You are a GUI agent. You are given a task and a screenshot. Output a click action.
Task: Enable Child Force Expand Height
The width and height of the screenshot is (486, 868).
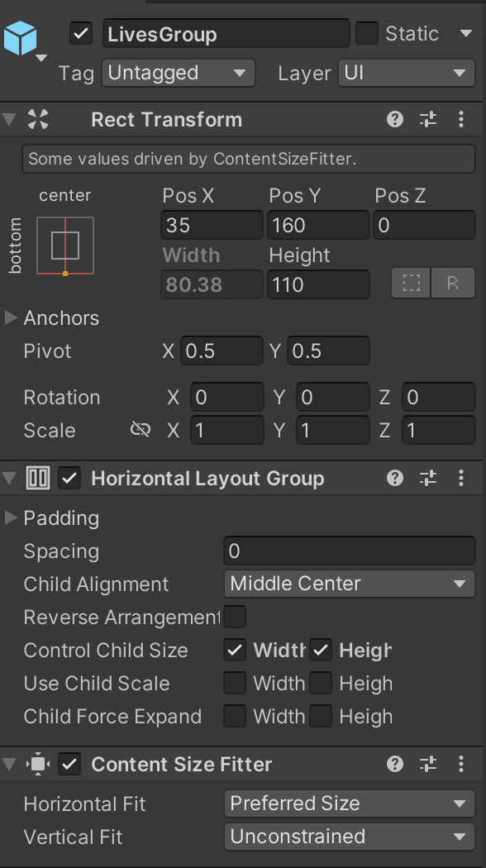(x=321, y=716)
